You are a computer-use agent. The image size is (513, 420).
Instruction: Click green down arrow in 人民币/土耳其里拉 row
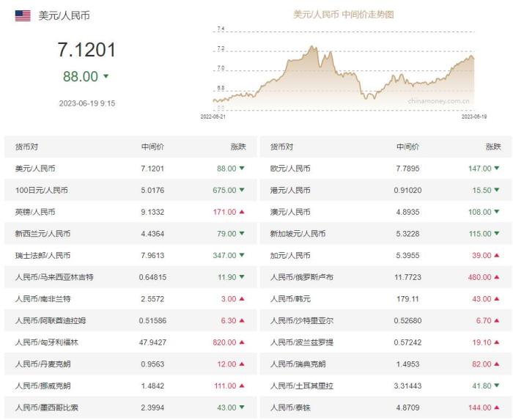pyautogui.click(x=497, y=386)
